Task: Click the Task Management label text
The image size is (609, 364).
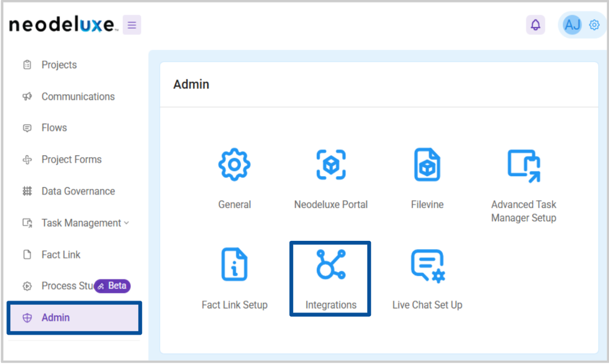Action: pos(81,223)
